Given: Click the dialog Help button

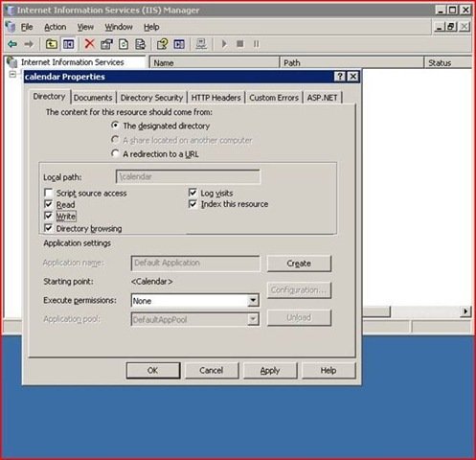Looking at the screenshot, I should [329, 371].
